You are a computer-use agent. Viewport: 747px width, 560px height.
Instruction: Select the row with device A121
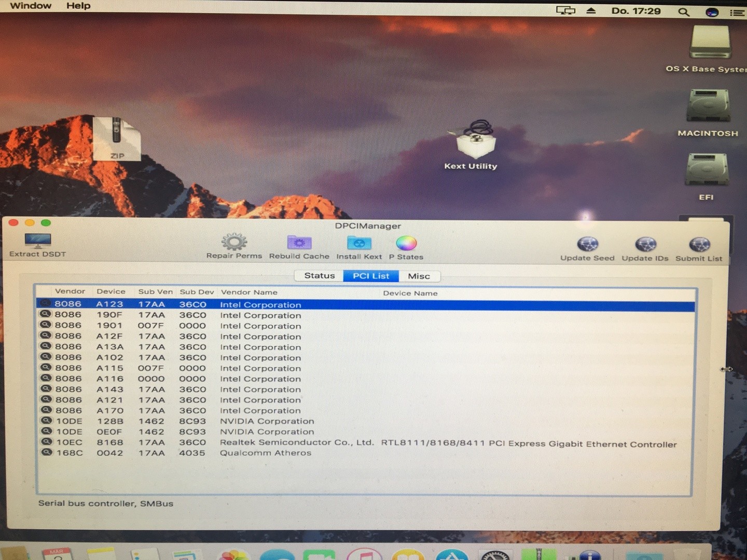coord(366,400)
